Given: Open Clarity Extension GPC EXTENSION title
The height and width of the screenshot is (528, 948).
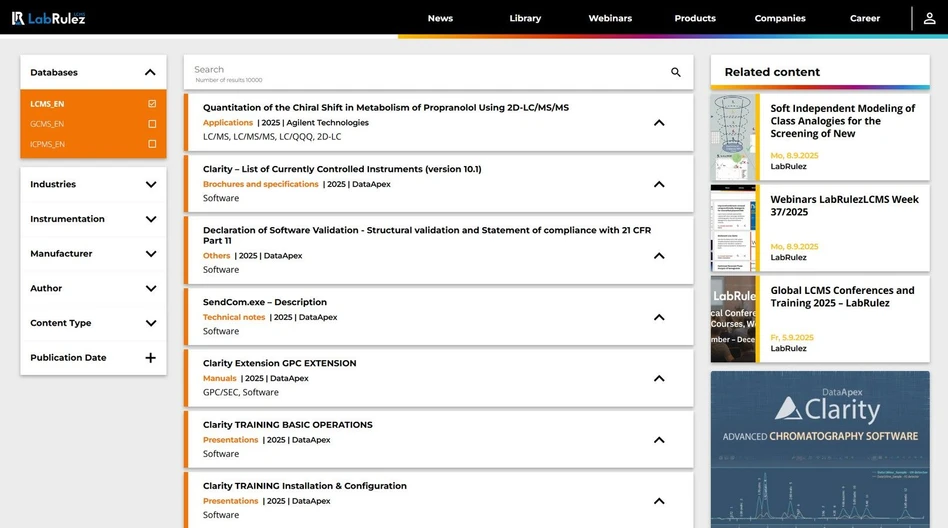Looking at the screenshot, I should point(279,363).
